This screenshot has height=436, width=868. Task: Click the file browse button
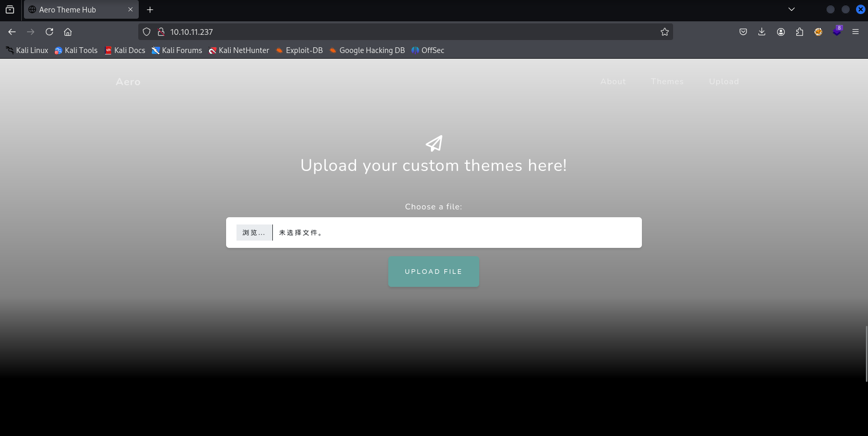(x=254, y=232)
